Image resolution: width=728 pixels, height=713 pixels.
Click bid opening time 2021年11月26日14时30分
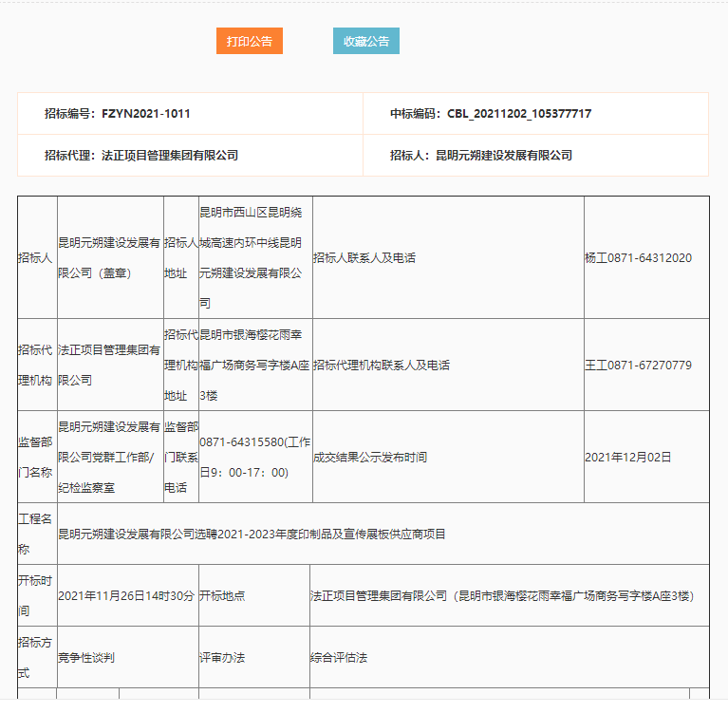(x=126, y=596)
